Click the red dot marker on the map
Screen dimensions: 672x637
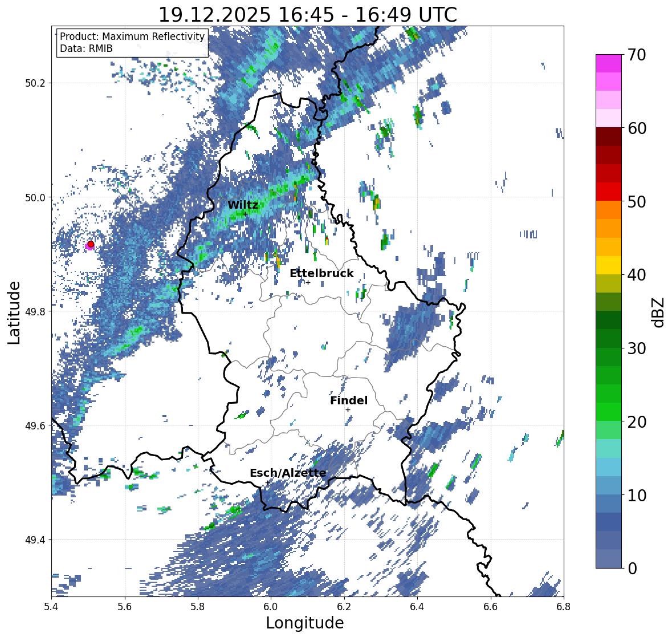pyautogui.click(x=91, y=244)
